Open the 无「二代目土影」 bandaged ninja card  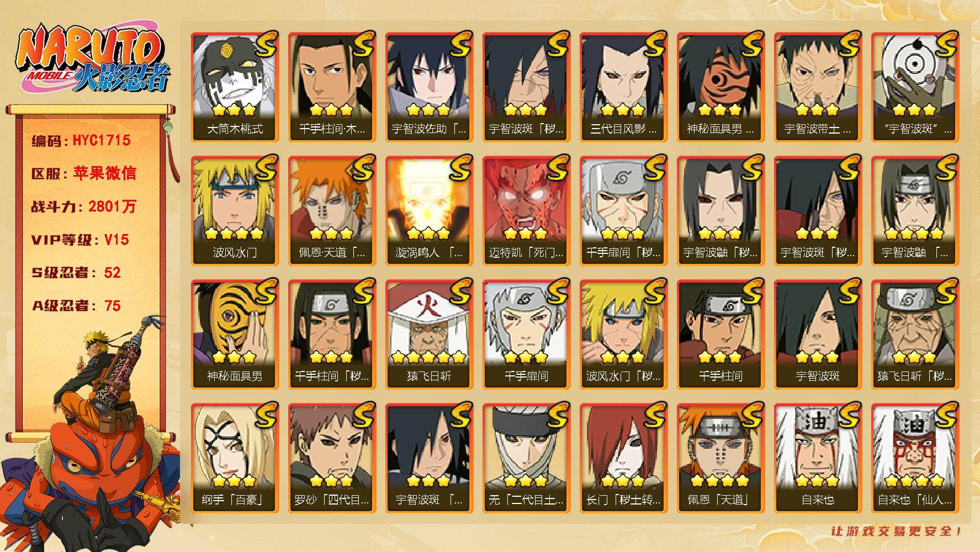(526, 458)
